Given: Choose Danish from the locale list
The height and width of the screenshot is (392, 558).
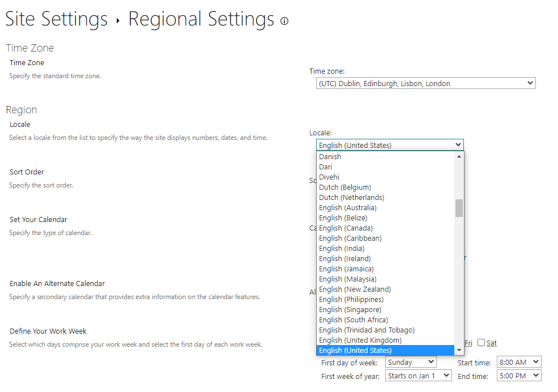Looking at the screenshot, I should (330, 156).
